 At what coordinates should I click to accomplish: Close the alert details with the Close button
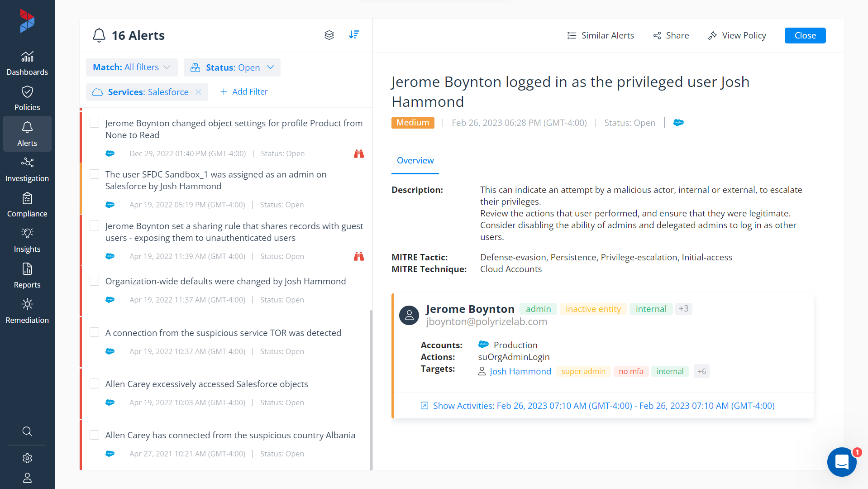click(805, 35)
